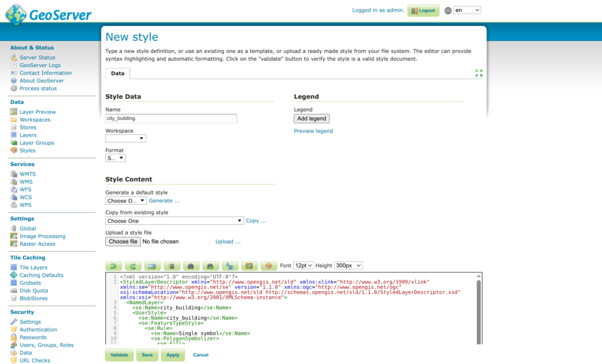Open the Font size 12pt dropdown
This screenshot has width=602, height=364.
pyautogui.click(x=303, y=266)
